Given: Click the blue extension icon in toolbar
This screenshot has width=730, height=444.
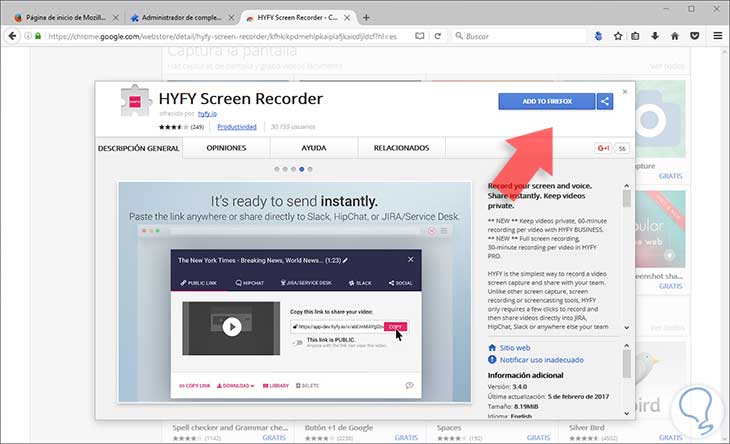Looking at the screenshot, I should pos(598,36).
